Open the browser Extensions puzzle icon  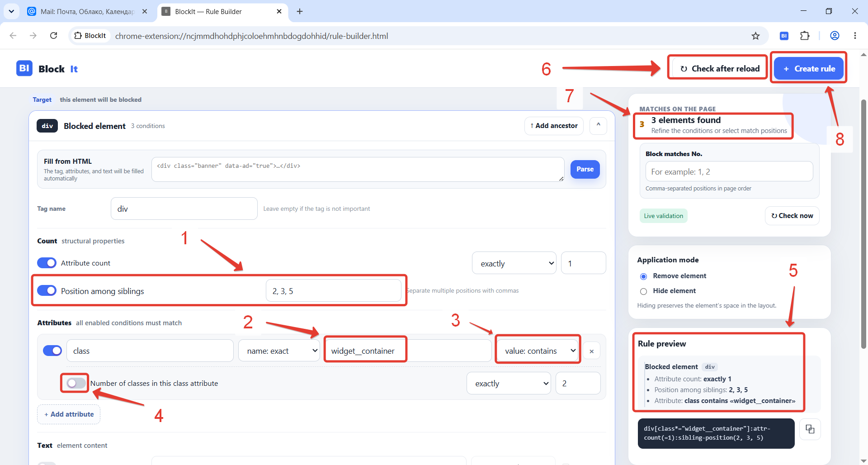click(x=805, y=36)
